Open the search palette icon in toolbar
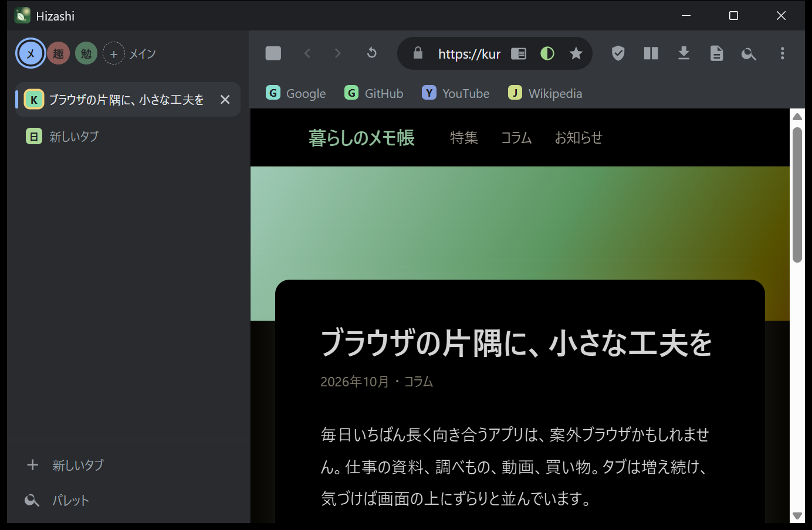 749,54
